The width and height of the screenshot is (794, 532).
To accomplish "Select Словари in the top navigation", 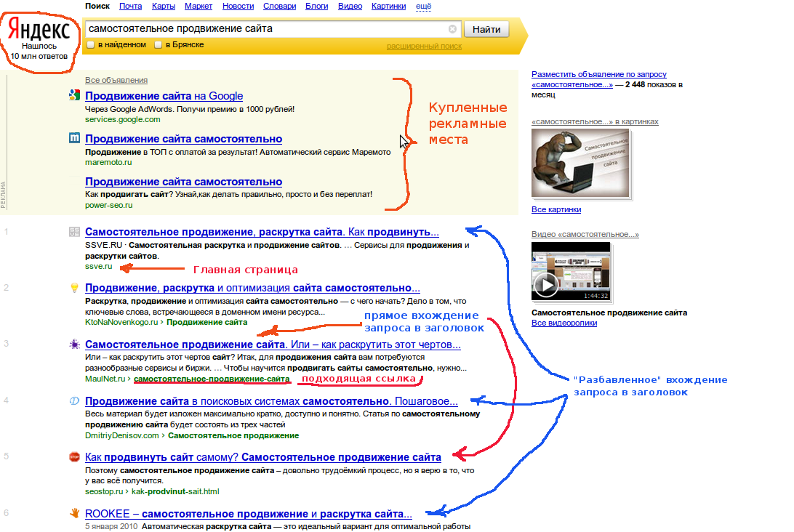I will tap(279, 6).
